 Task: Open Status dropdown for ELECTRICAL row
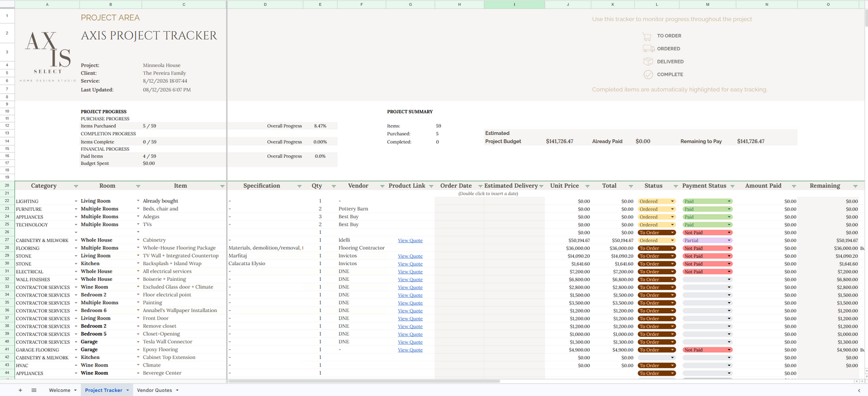672,272
